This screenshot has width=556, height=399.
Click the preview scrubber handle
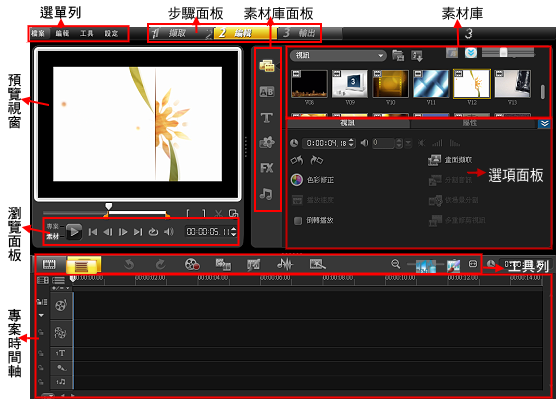click(109, 206)
